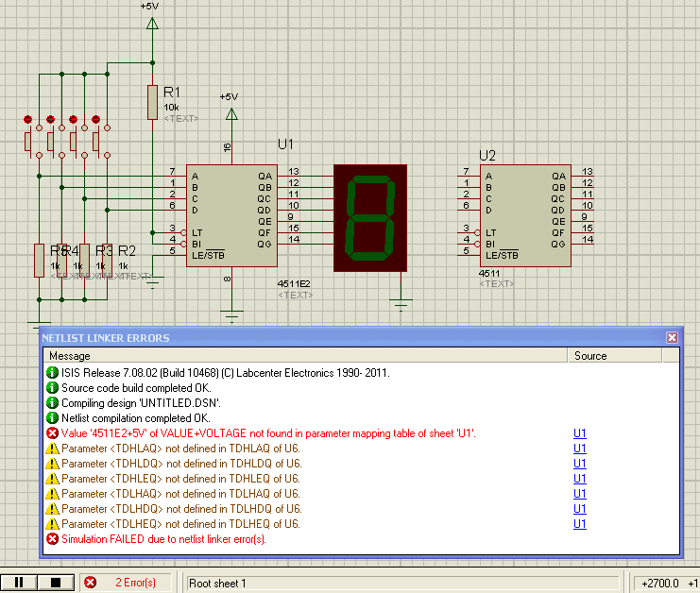The height and width of the screenshot is (593, 700).
Task: Click the red error icon for VALUE+VOLTAGE message
Action: 53,433
